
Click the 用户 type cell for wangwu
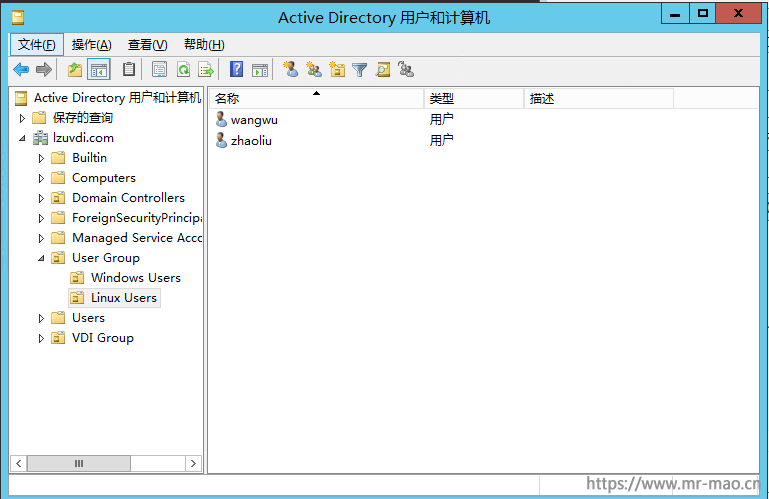(441, 119)
